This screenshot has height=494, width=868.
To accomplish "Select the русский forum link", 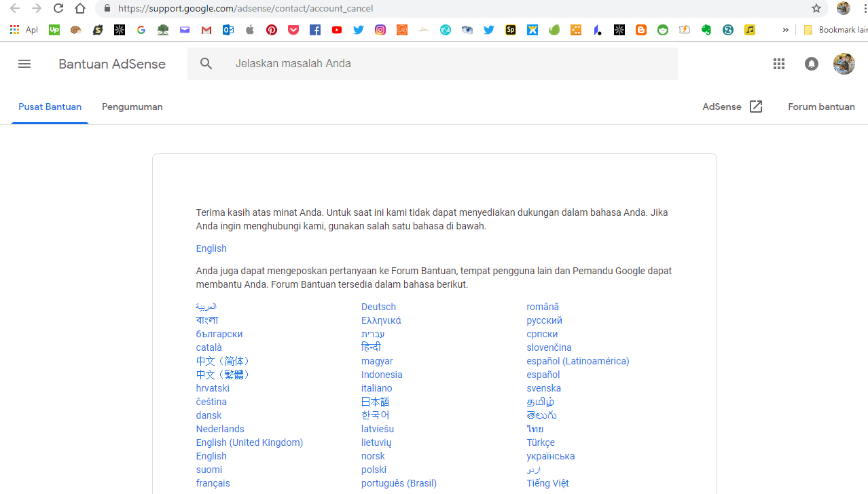I will (544, 320).
